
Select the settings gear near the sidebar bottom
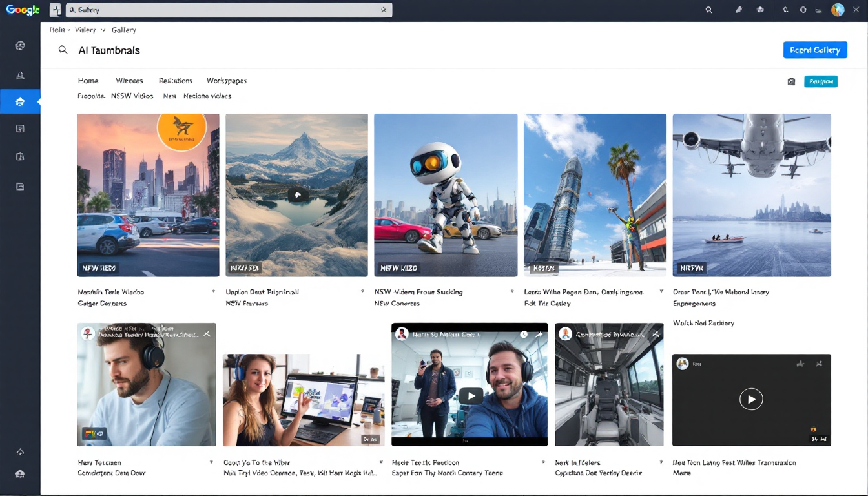19,451
